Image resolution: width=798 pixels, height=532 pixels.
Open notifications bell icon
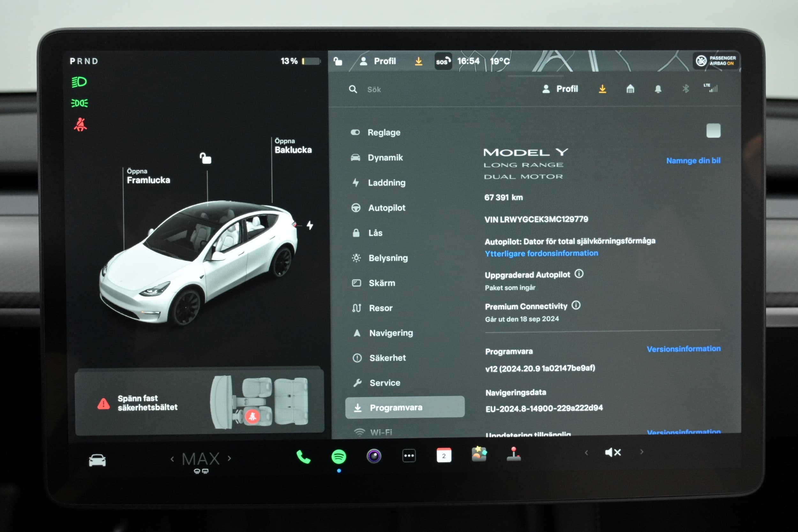click(658, 89)
